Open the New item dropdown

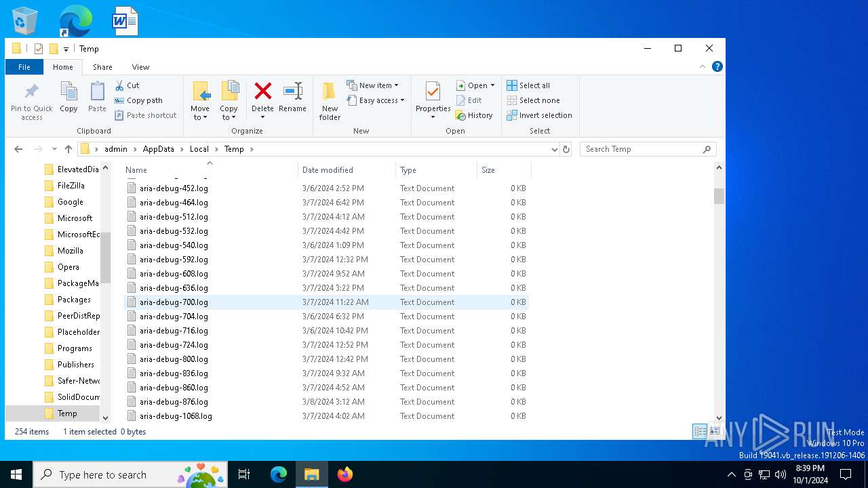point(372,85)
